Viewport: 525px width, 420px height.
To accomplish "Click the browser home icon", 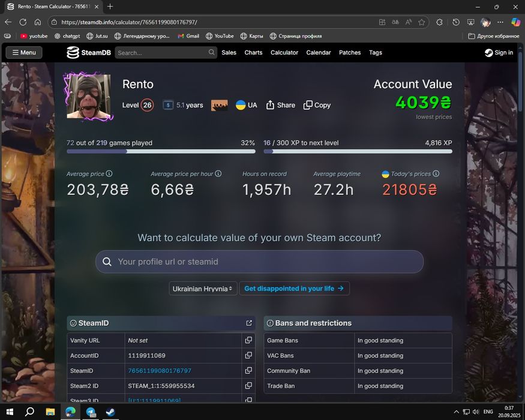I will point(37,22).
